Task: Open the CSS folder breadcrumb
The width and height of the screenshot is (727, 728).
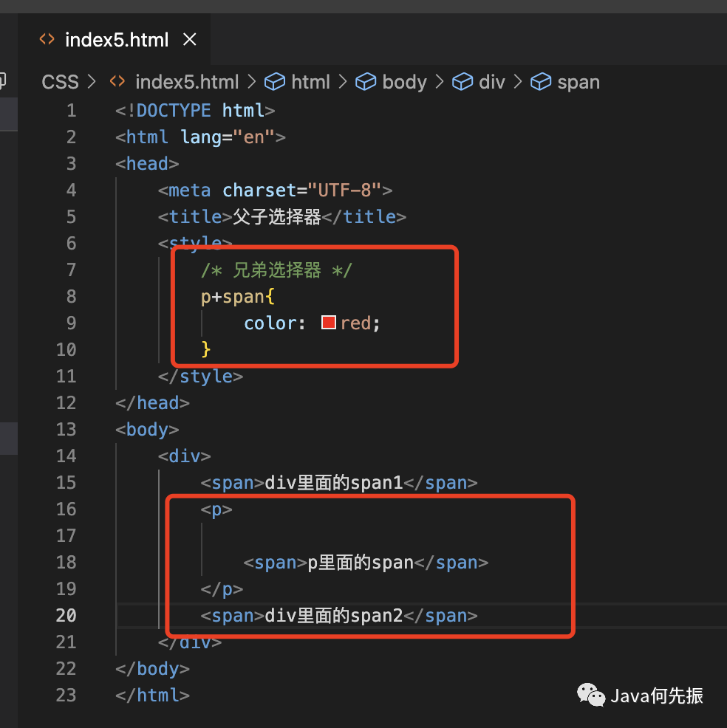Action: [60, 82]
